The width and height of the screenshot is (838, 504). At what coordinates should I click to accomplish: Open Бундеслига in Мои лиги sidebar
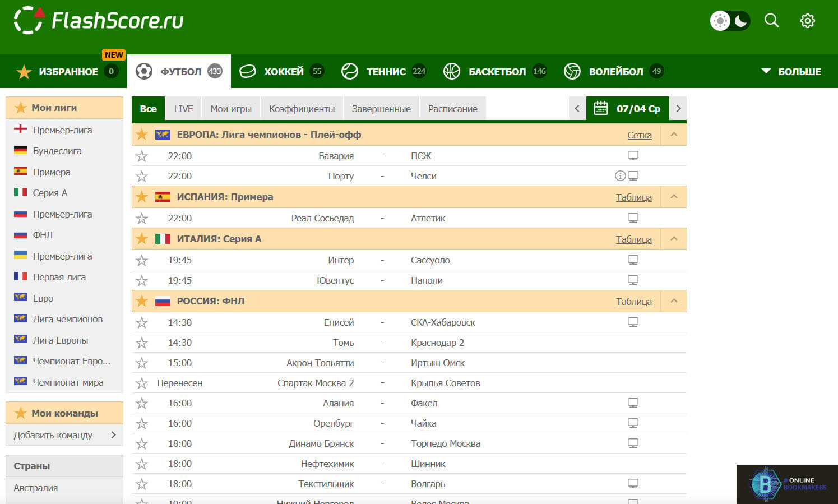pos(57,151)
